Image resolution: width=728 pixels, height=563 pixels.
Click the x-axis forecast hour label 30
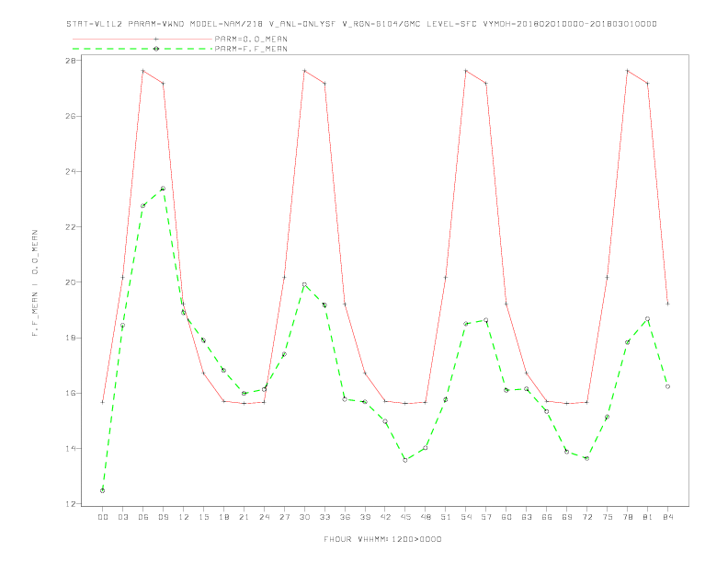304,517
